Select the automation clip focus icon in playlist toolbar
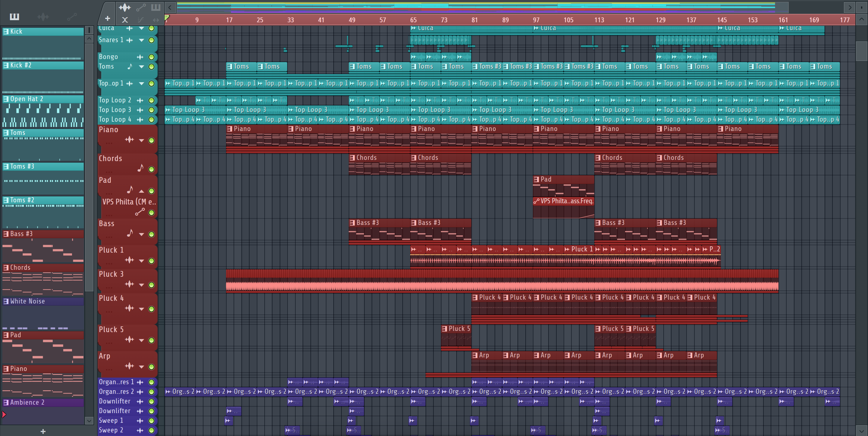 pyautogui.click(x=141, y=7)
